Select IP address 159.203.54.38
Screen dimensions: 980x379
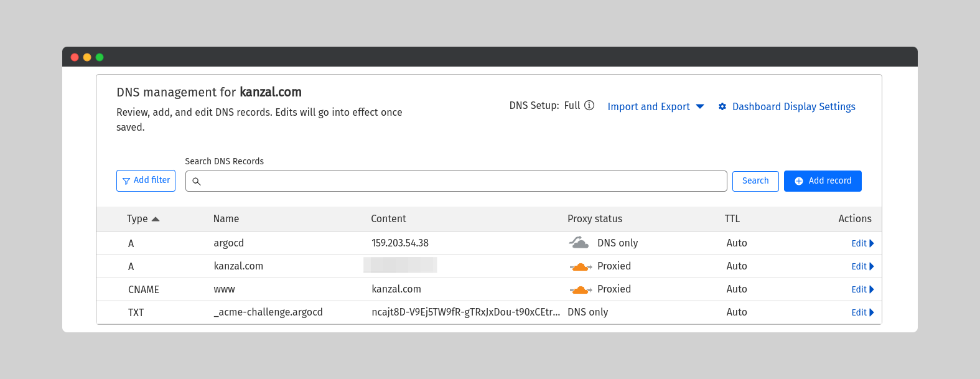point(400,243)
